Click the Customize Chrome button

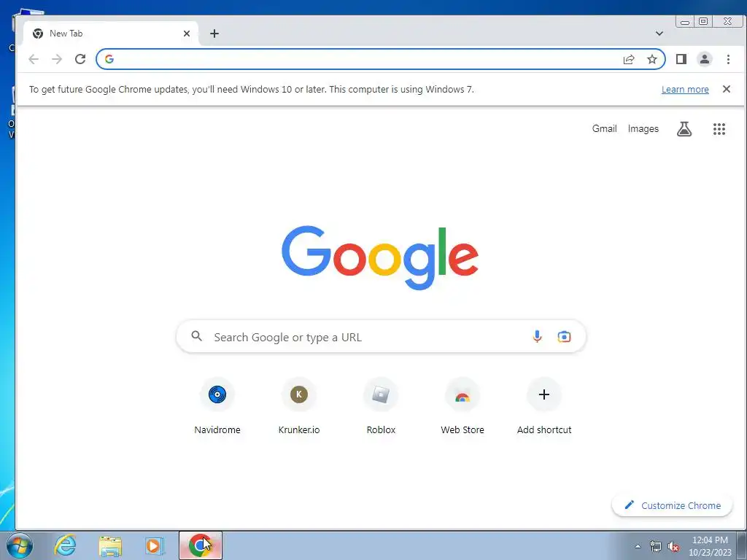[672, 505]
